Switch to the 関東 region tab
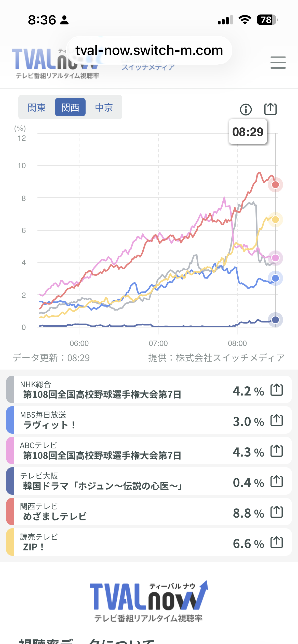Image resolution: width=298 pixels, height=644 pixels. click(37, 107)
